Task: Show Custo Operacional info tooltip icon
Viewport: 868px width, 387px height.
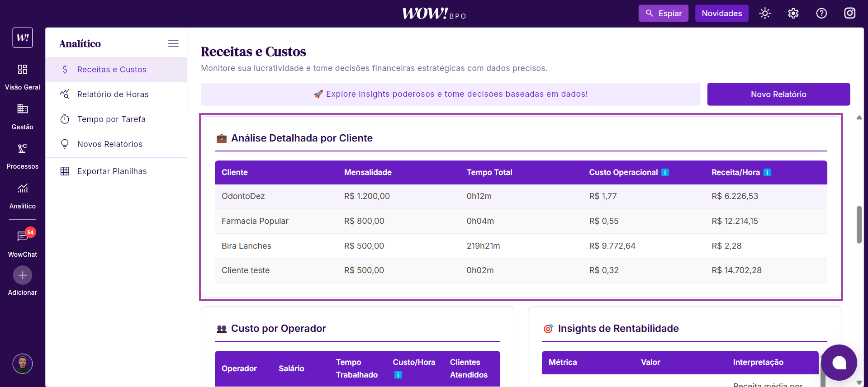Action: (x=665, y=172)
